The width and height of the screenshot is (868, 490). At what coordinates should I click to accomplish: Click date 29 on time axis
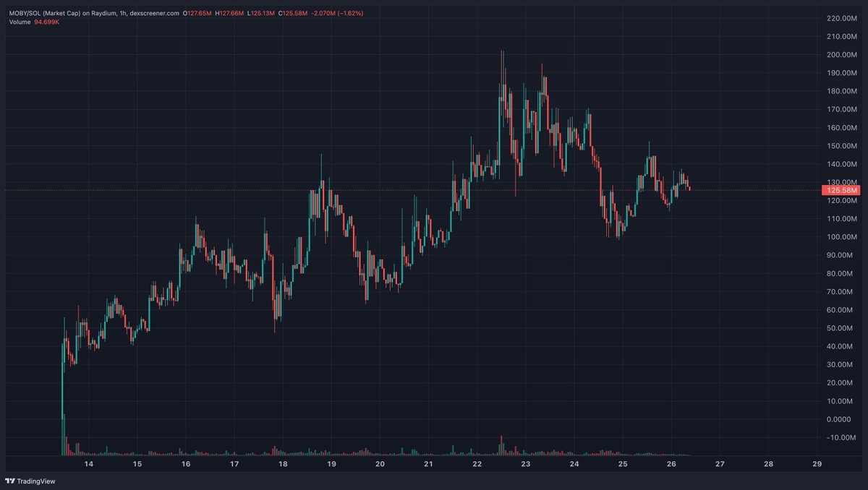point(817,464)
